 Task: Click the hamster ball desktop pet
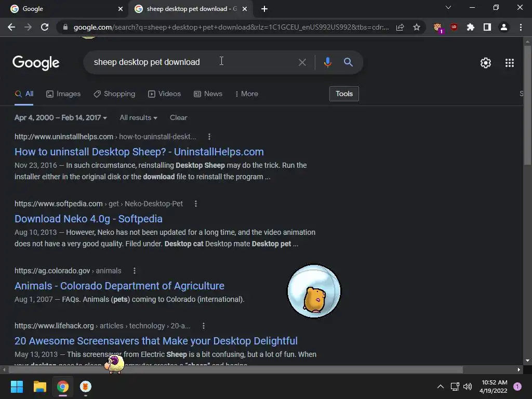click(314, 291)
